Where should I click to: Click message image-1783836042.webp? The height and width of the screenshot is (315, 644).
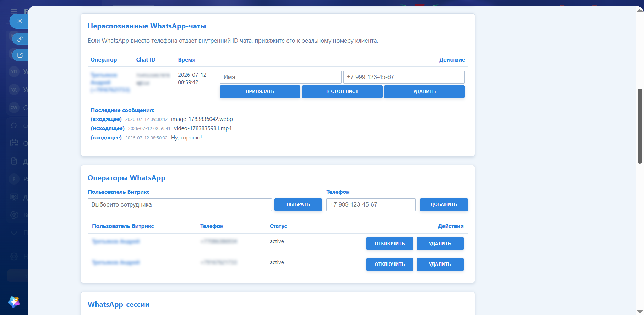[x=202, y=119]
